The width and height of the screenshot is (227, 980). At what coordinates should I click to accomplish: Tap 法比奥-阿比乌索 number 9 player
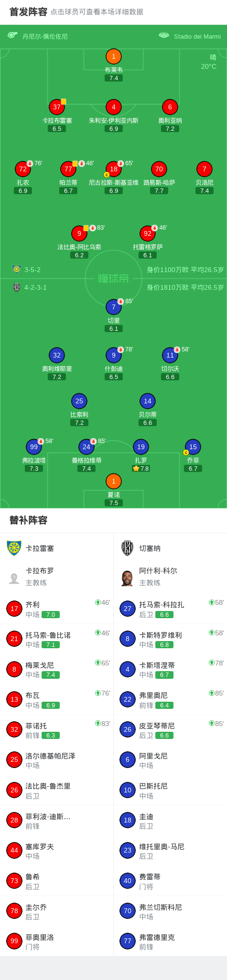point(79,233)
